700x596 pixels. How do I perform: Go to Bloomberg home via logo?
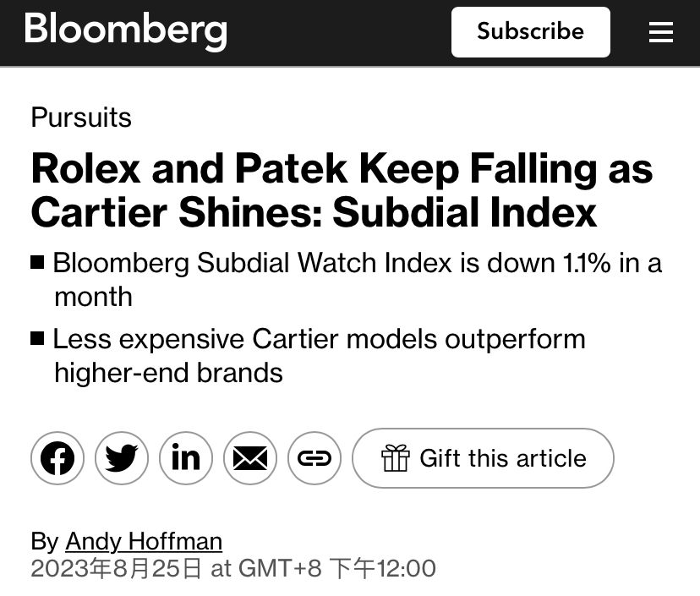126,30
